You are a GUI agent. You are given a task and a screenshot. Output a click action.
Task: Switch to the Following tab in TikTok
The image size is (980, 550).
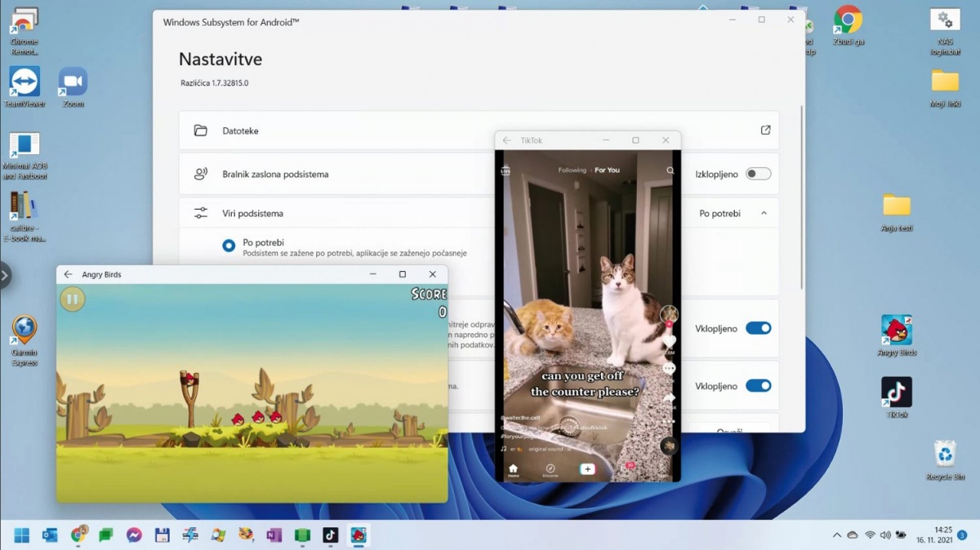point(572,171)
